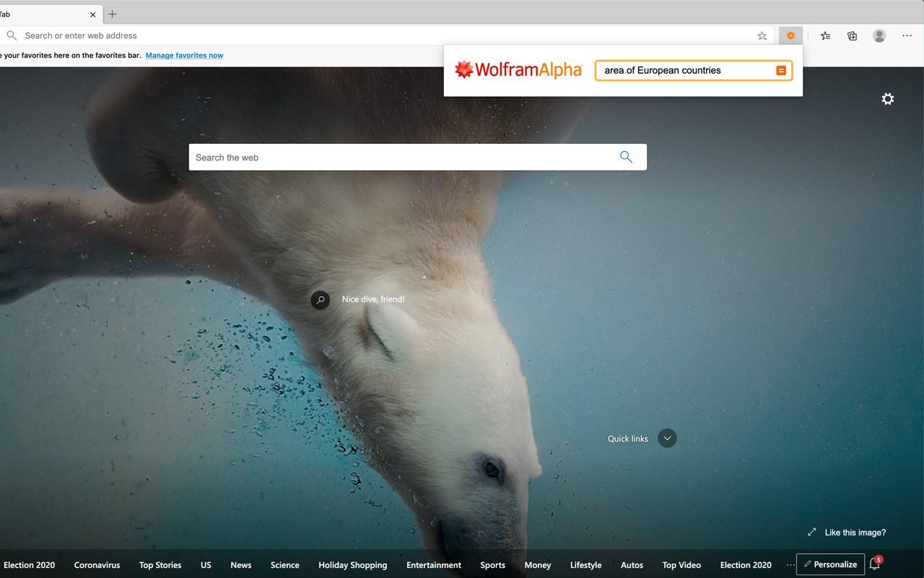924x578 pixels.
Task: Select the Science category tab
Action: coord(285,565)
